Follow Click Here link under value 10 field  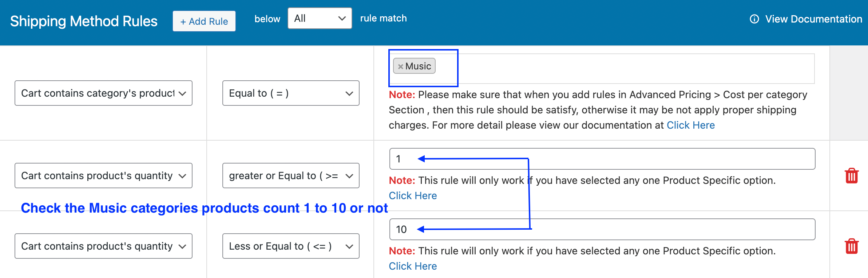click(413, 266)
